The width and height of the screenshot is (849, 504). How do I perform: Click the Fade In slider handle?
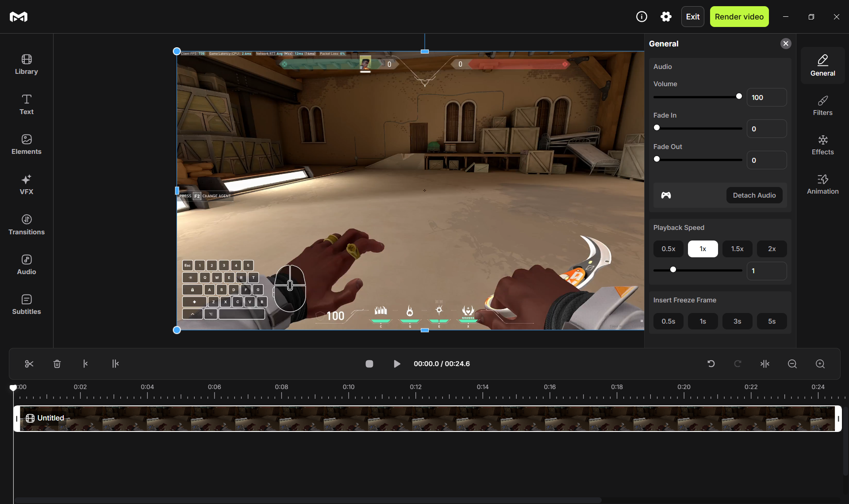pos(657,128)
